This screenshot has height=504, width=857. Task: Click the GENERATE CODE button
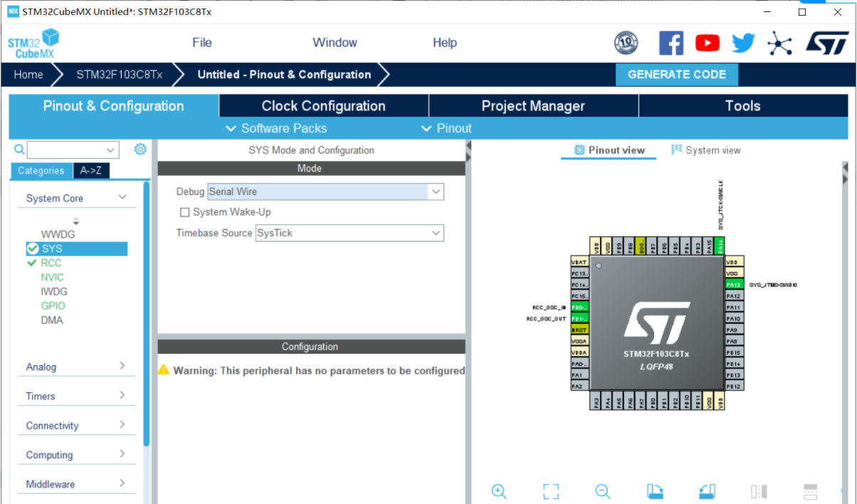click(x=677, y=75)
